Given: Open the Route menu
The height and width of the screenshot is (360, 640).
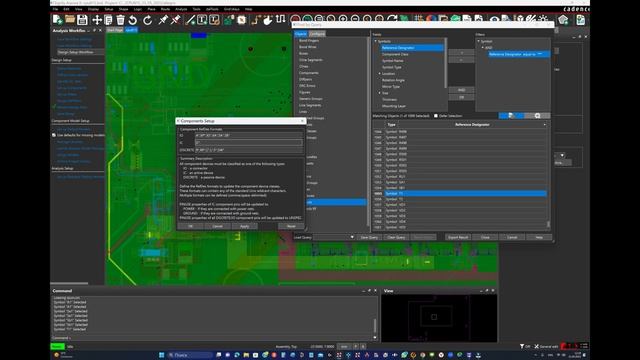Looking at the screenshot, I should tap(165, 9).
